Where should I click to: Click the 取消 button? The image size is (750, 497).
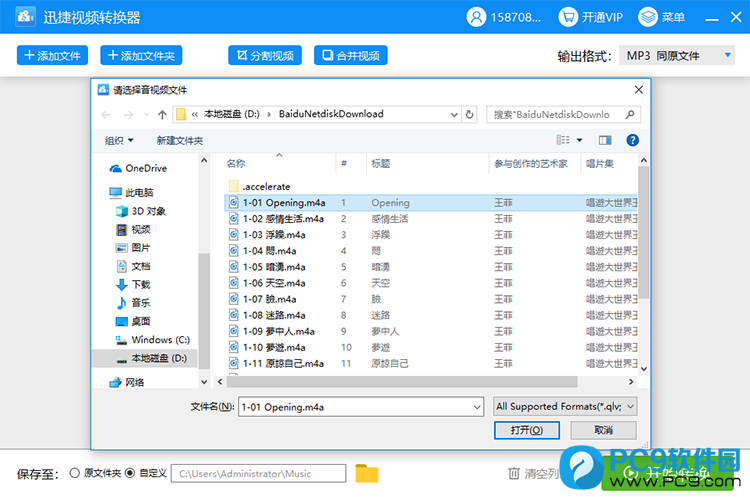point(603,430)
